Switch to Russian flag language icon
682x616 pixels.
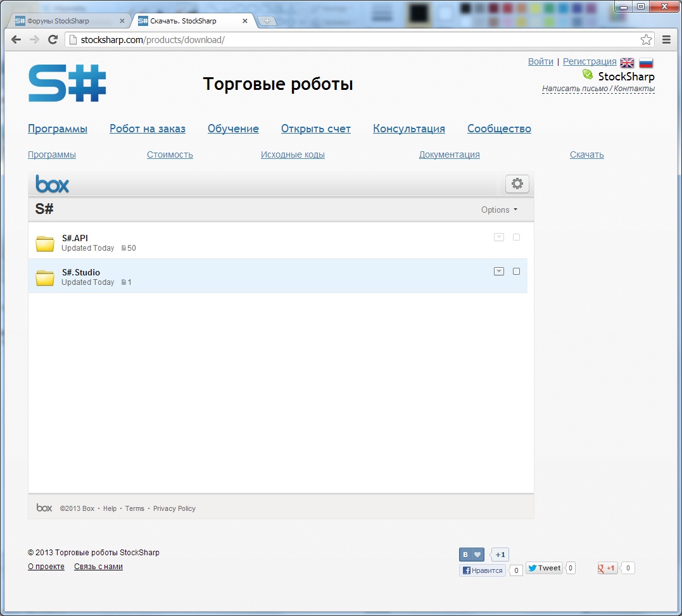[646, 62]
